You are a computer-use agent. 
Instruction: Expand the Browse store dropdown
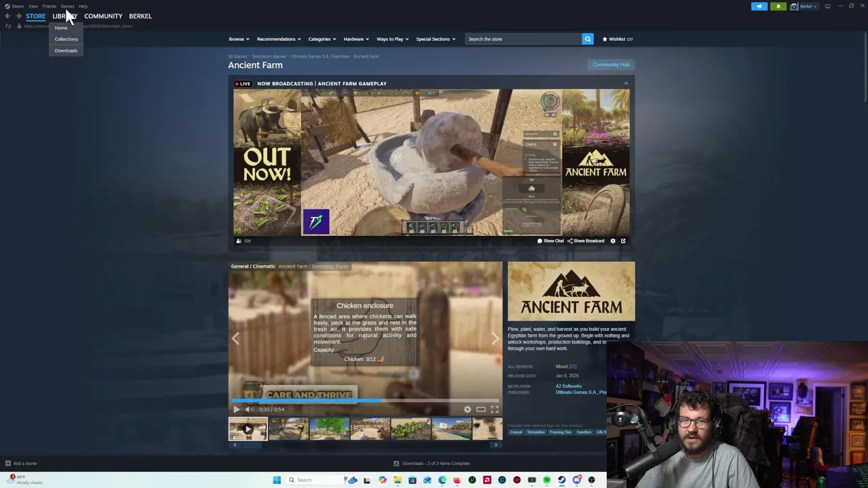point(239,39)
